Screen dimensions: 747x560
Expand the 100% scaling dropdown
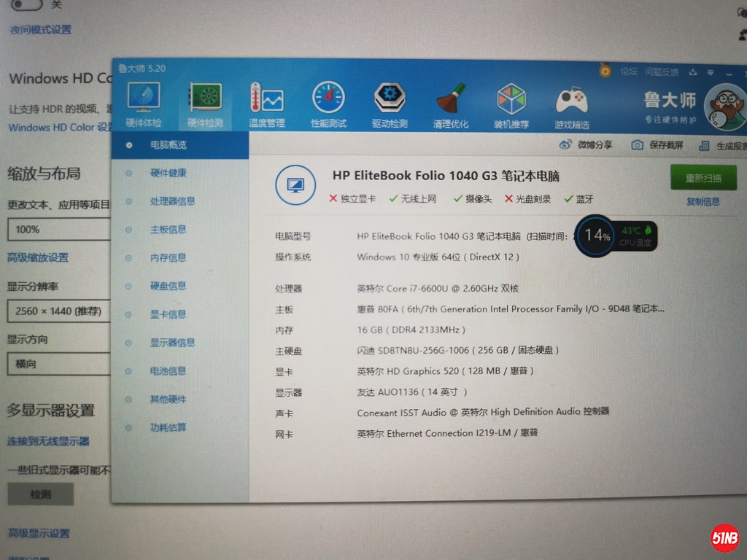[58, 230]
